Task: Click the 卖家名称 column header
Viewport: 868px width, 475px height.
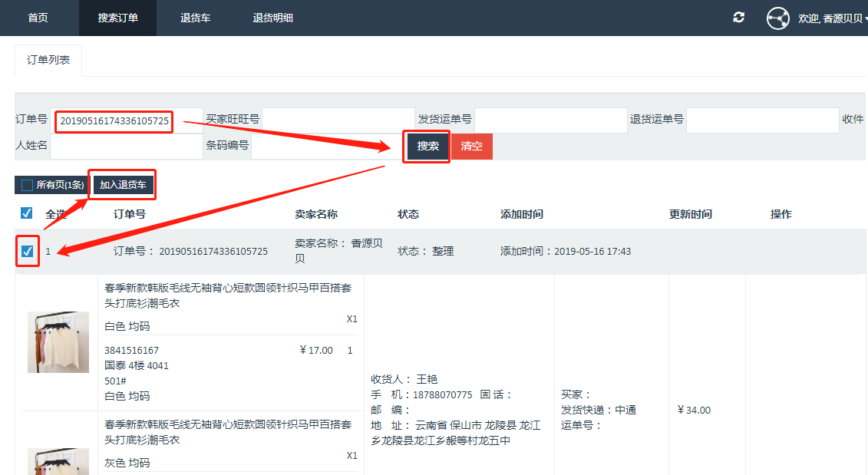Action: [316, 214]
